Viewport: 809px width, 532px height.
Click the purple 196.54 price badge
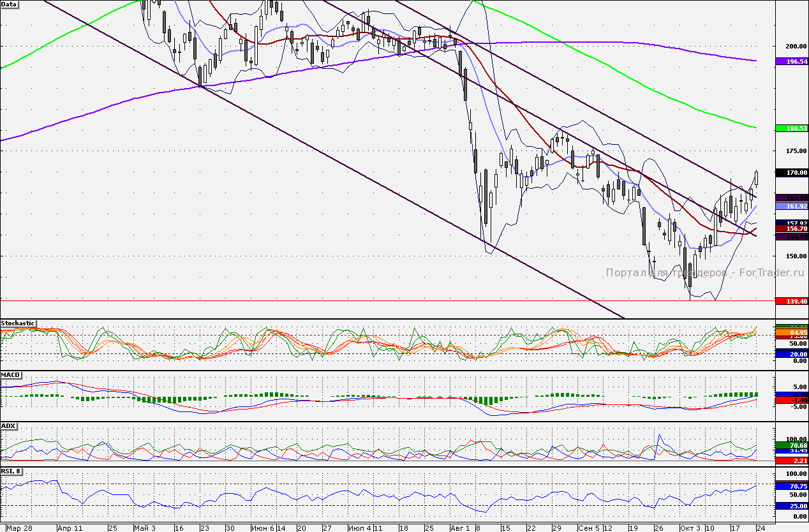(x=788, y=61)
